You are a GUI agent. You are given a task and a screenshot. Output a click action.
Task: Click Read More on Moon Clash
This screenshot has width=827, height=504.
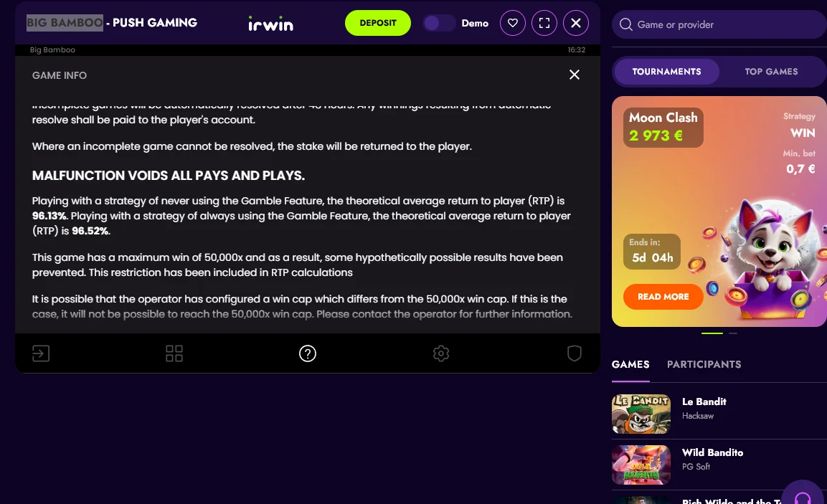(x=663, y=297)
